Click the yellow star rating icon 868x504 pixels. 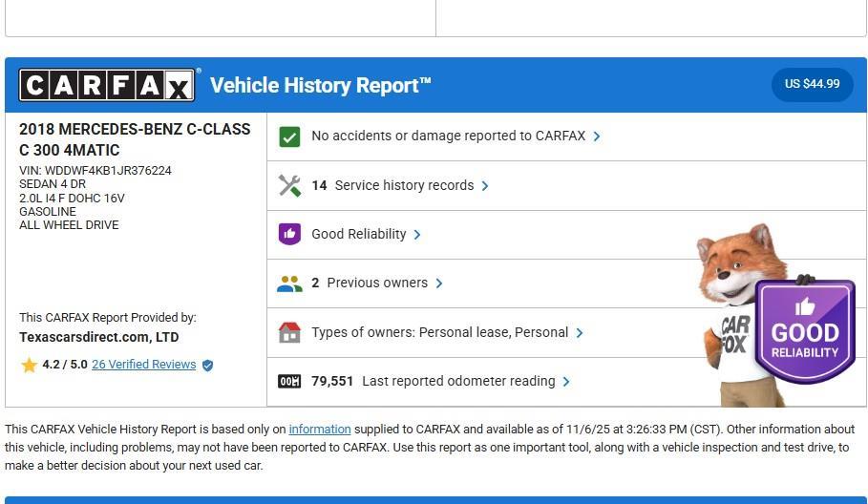29,365
